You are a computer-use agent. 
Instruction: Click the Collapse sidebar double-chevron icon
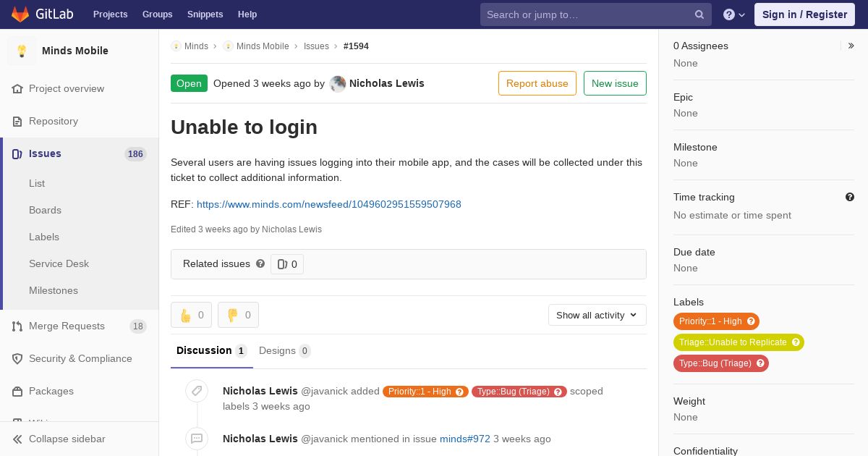point(17,439)
